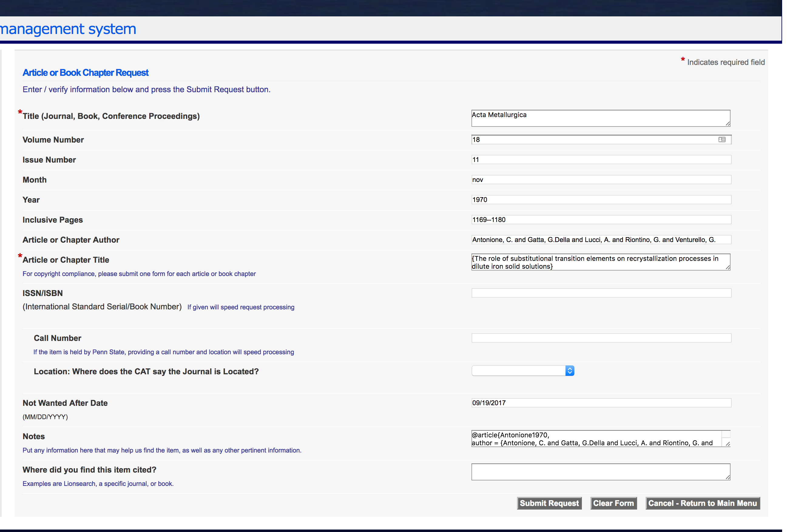Click resize handle of Notes textarea
790x532 pixels.
[728, 444]
